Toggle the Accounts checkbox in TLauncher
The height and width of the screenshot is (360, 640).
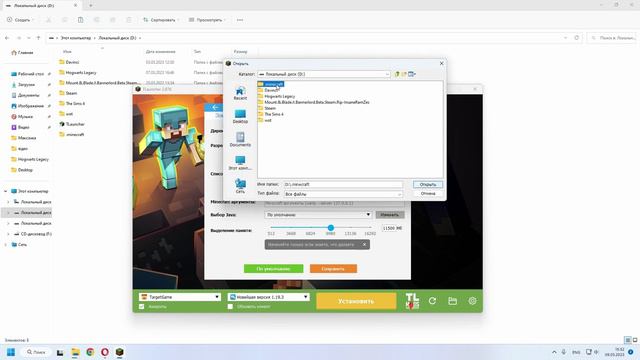(x=142, y=307)
